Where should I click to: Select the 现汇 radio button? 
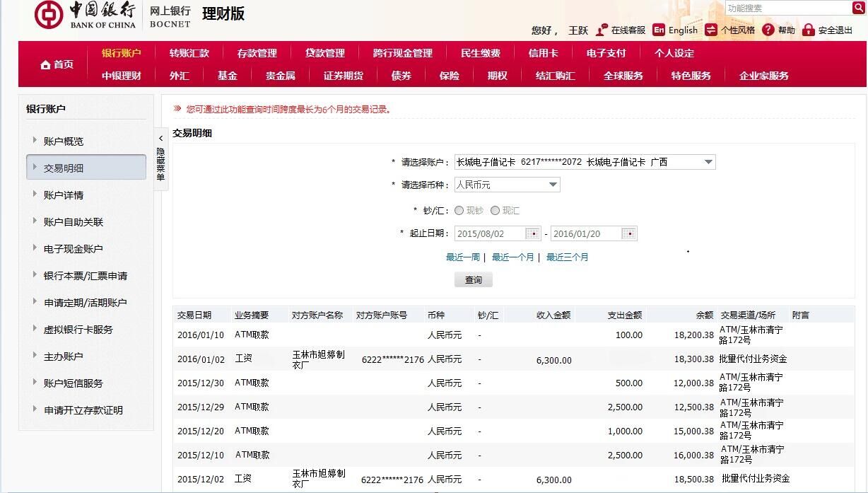(495, 210)
